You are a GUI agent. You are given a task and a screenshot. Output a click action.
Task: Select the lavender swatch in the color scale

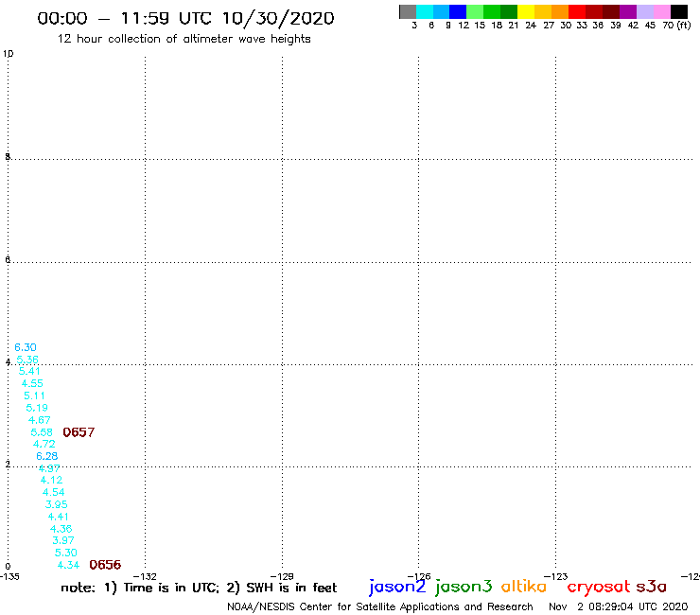645,12
